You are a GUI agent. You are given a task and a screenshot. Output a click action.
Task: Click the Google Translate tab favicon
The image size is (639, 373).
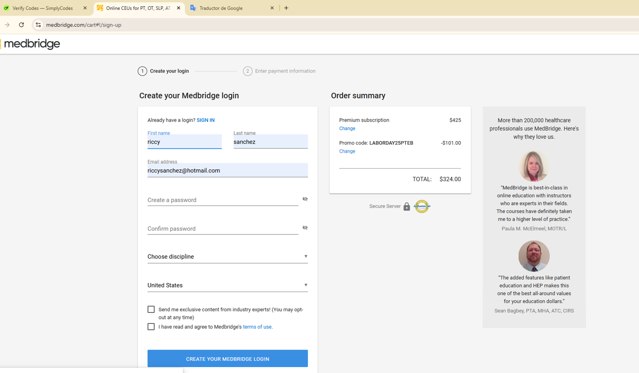click(x=193, y=8)
